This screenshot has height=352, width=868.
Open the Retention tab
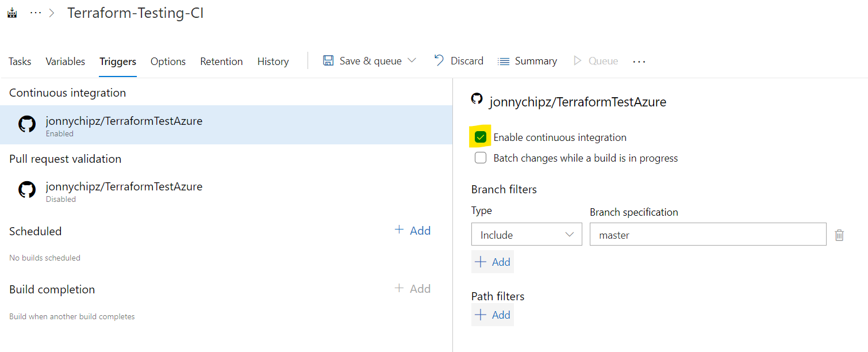[x=221, y=62]
